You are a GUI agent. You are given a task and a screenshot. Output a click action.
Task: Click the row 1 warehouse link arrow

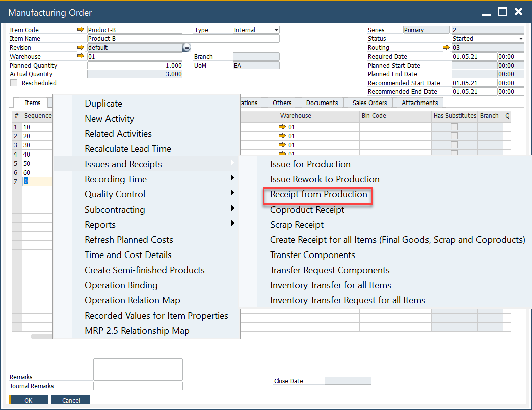pos(283,127)
